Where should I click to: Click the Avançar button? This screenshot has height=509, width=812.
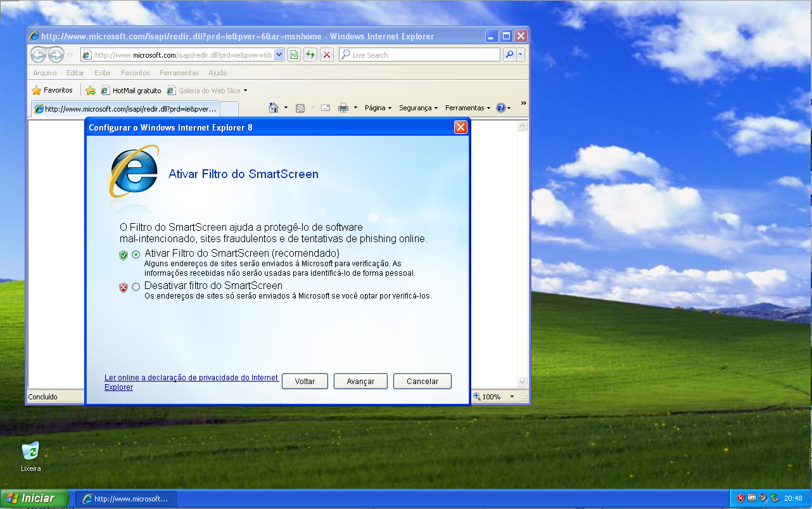pos(360,382)
